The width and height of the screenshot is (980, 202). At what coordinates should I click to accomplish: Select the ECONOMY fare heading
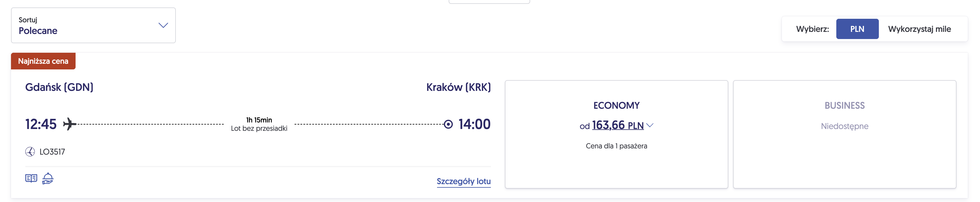616,105
